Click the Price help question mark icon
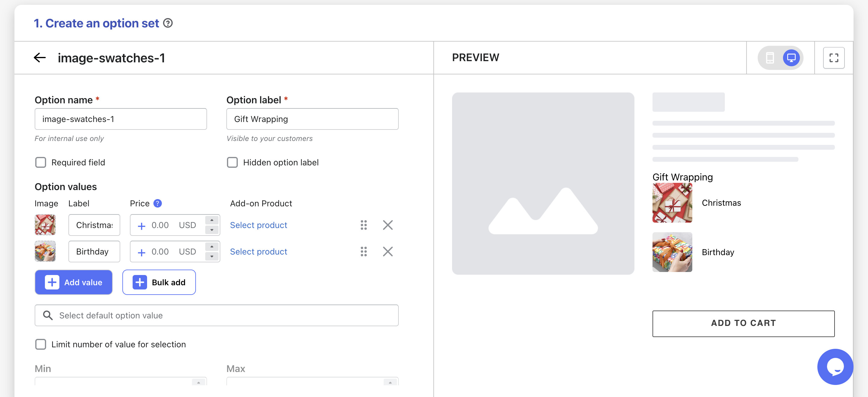 tap(157, 203)
